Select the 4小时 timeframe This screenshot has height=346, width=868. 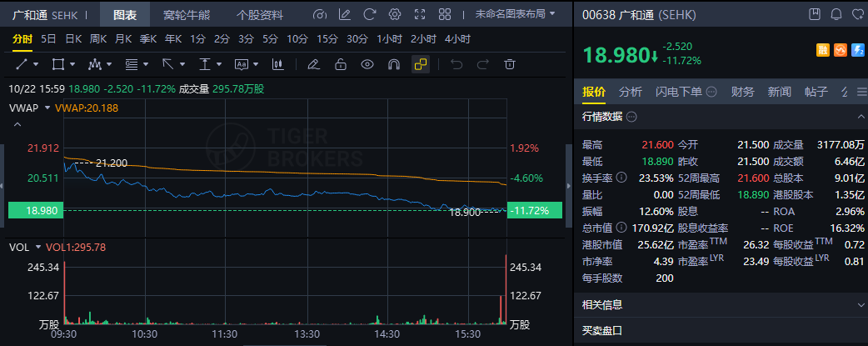click(457, 39)
